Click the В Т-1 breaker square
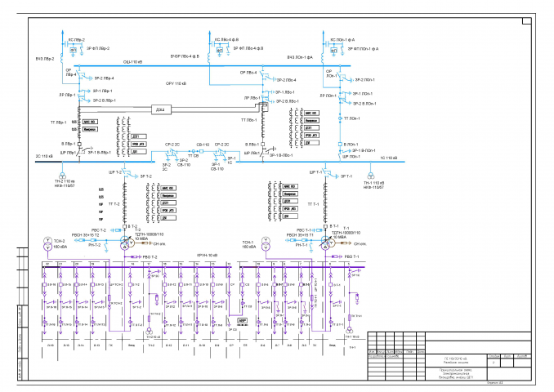 pyautogui.click(x=325, y=226)
